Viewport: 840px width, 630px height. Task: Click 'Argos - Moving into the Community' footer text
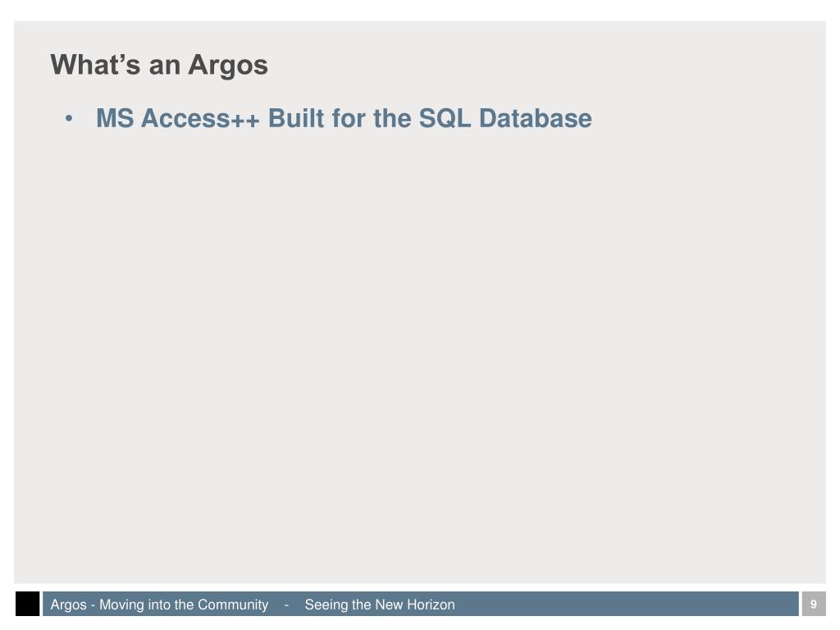point(159,605)
